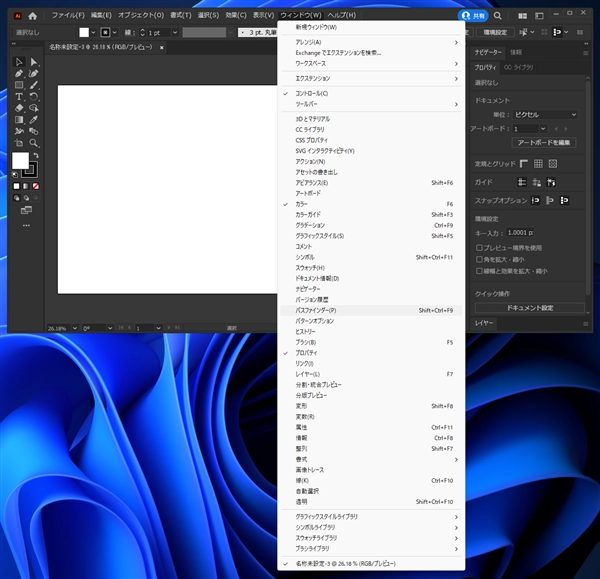Select the Rotate tool

(34, 96)
